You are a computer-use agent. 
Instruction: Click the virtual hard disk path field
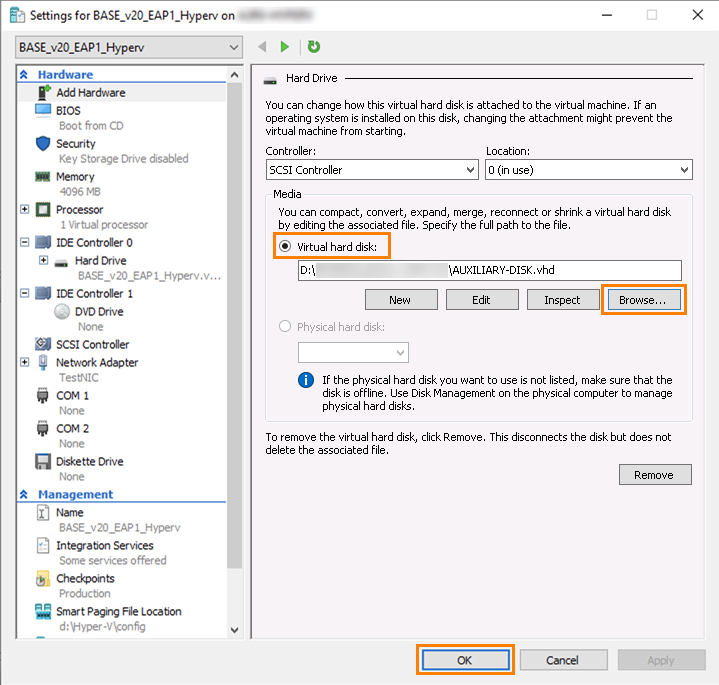(x=489, y=270)
